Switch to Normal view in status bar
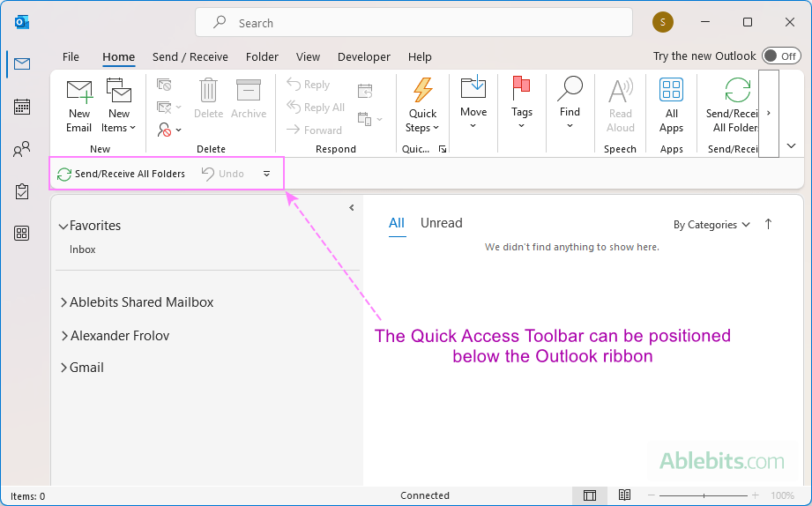The image size is (812, 506). tap(589, 495)
